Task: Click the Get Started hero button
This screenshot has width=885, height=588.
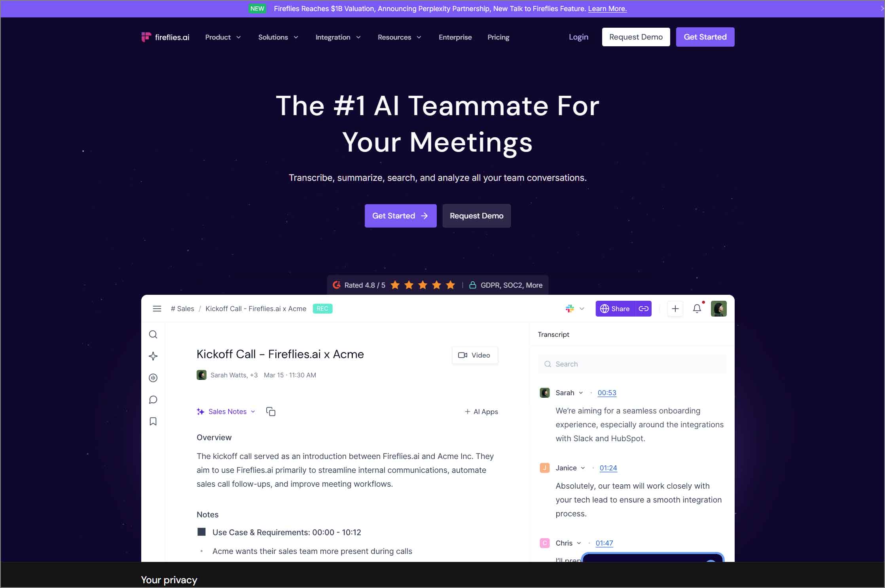Action: (400, 216)
